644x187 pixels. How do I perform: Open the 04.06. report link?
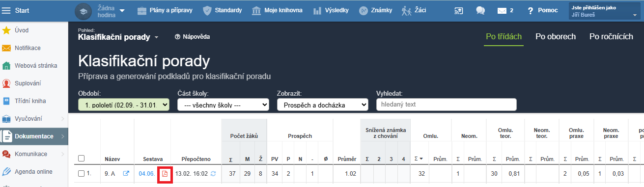(147, 173)
